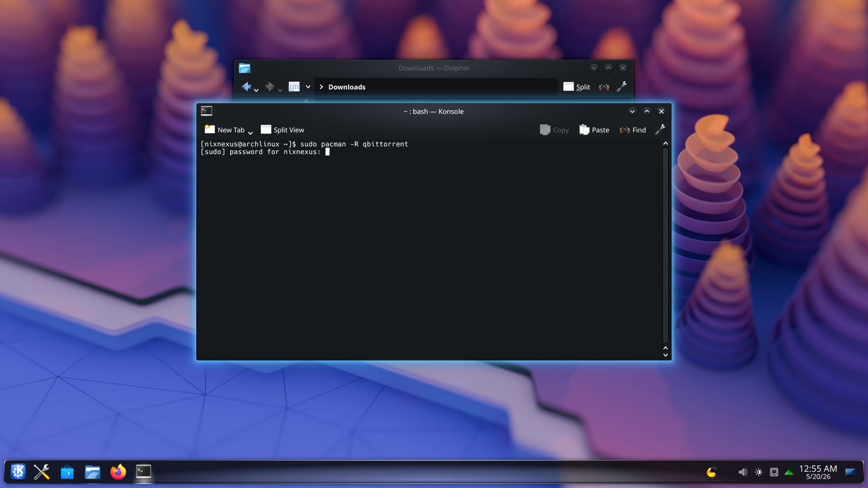Open Konsole toolbar configuration wrench icon
The image size is (868, 488).
coord(660,130)
